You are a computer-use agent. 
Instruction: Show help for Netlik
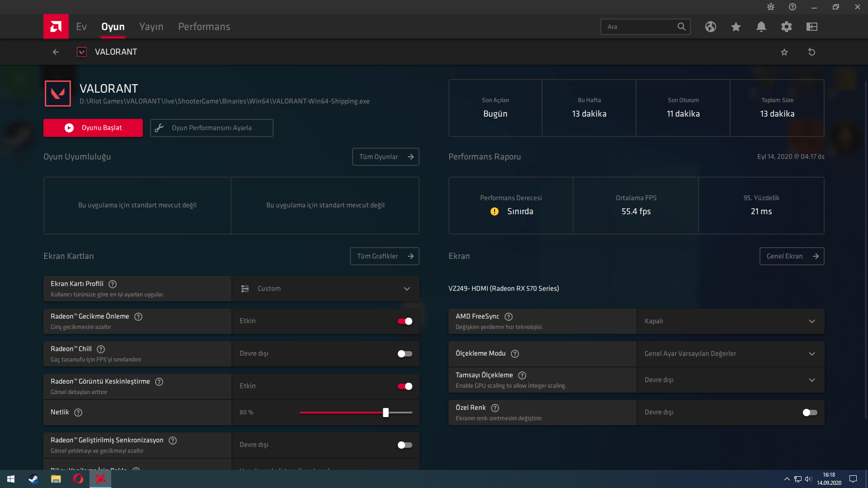coord(78,413)
